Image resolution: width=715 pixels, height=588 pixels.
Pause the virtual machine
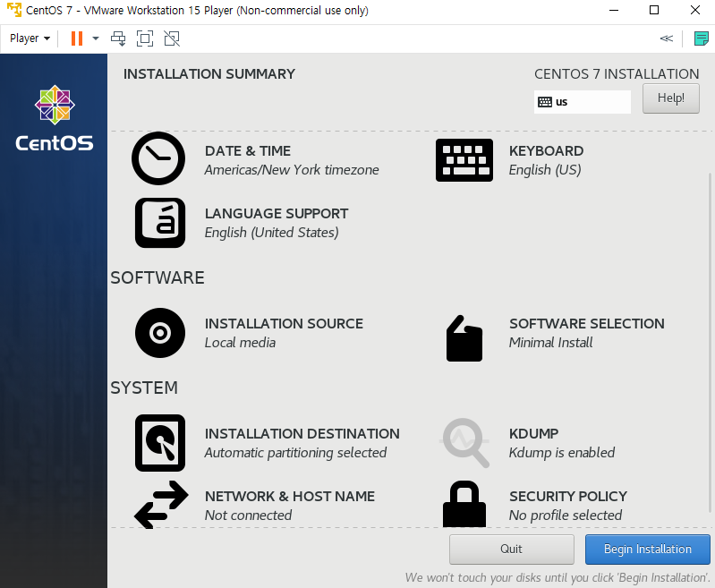[77, 38]
